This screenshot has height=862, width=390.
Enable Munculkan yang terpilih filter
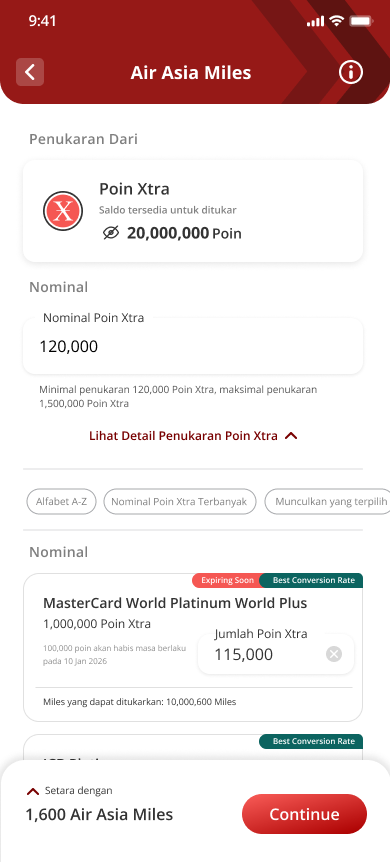pos(327,501)
